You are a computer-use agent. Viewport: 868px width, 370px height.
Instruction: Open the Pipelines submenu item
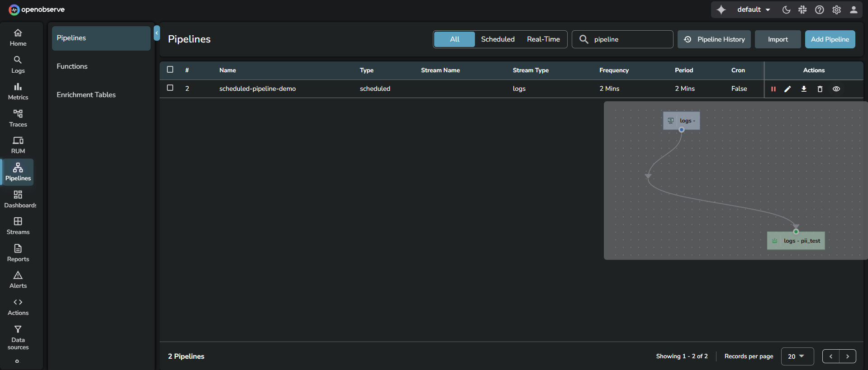[101, 38]
